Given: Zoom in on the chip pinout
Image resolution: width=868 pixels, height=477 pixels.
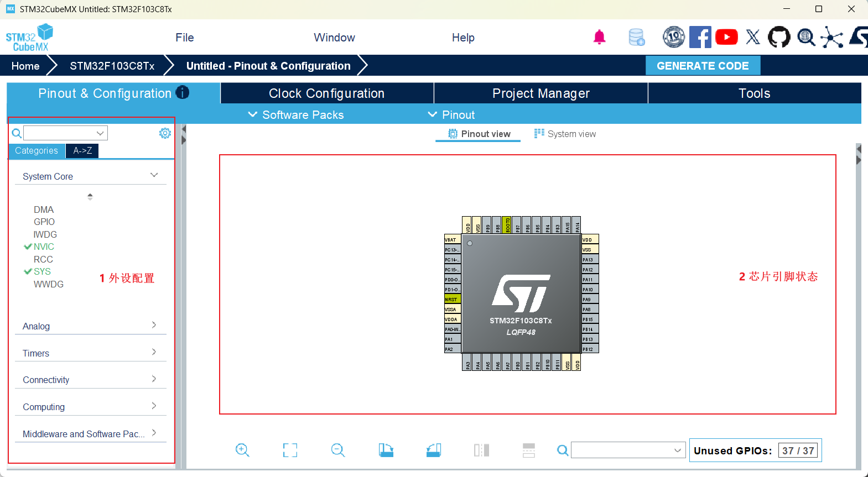Looking at the screenshot, I should [x=242, y=450].
